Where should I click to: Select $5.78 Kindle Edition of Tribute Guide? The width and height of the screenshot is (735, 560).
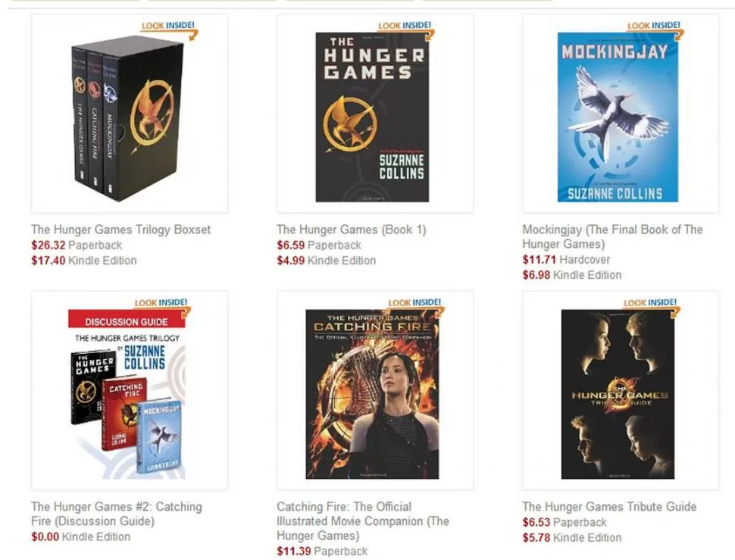point(572,537)
